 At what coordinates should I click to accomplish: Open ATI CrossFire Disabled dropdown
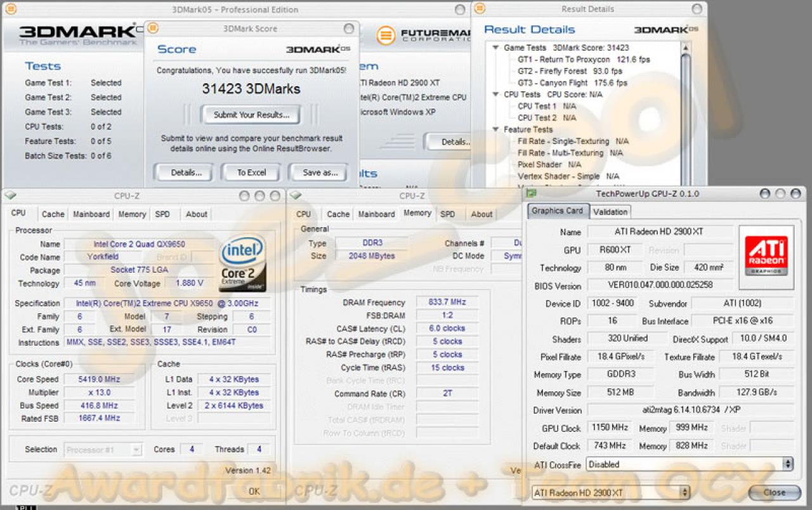tap(690, 464)
